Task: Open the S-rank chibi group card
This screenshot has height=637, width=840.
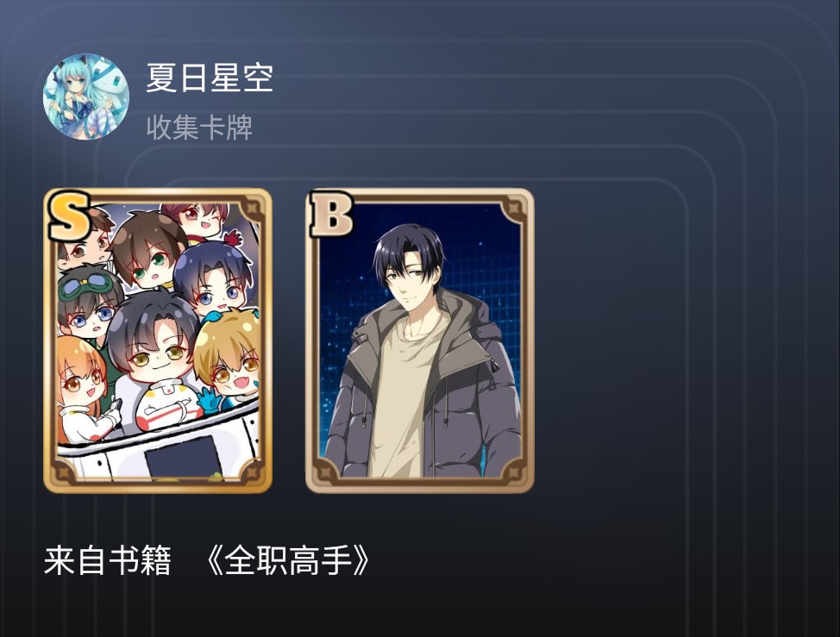Action: (158, 340)
